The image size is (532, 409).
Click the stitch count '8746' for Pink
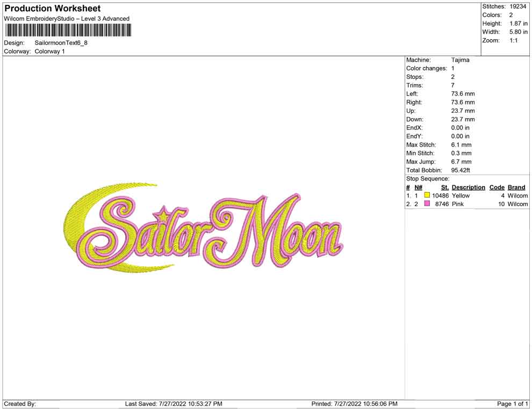coord(442,204)
